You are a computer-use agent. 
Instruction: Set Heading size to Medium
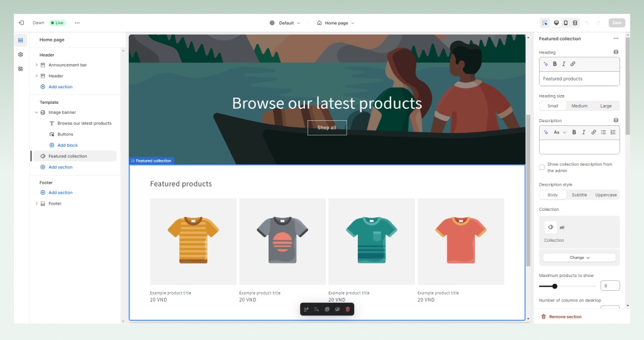(579, 106)
